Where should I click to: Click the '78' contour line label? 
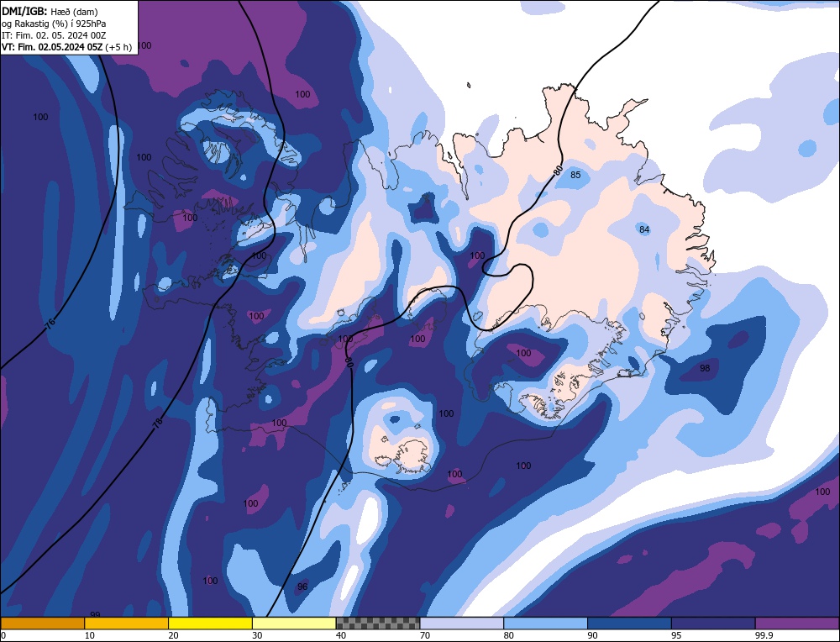[x=158, y=424]
